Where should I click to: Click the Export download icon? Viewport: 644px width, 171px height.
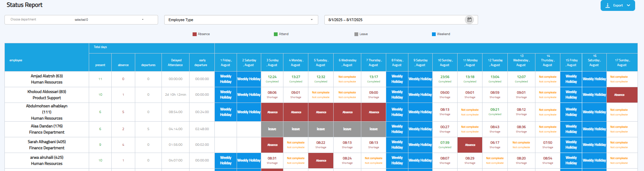(x=607, y=5)
